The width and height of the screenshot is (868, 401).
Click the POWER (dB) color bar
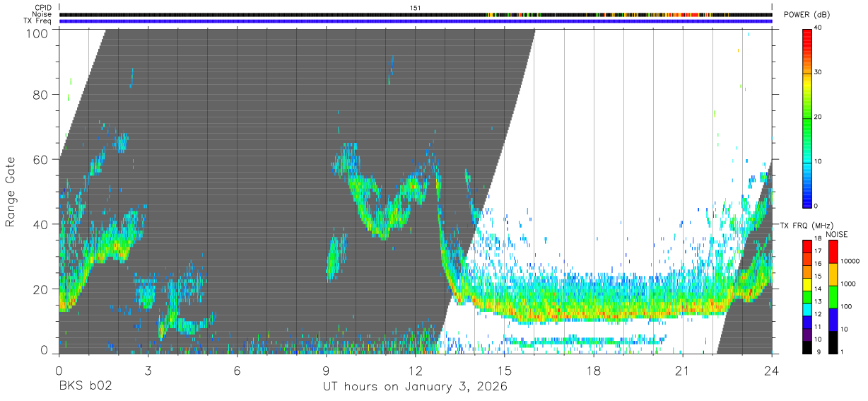807,117
